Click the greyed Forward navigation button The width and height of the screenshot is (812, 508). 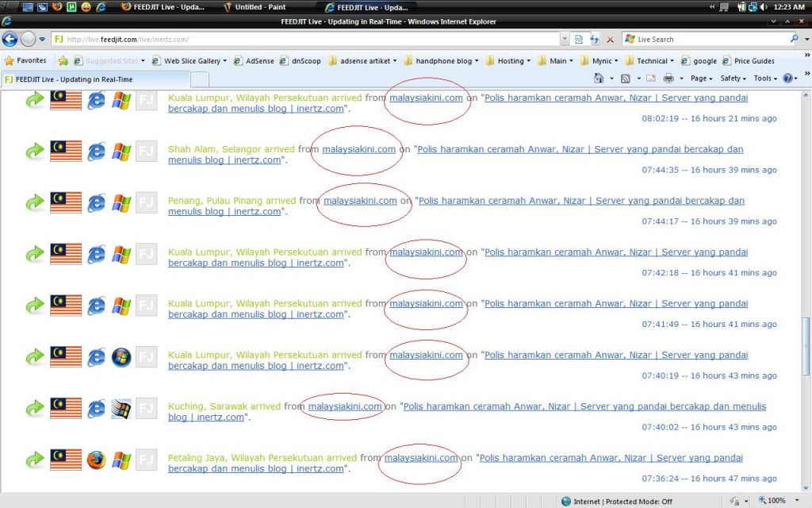29,39
